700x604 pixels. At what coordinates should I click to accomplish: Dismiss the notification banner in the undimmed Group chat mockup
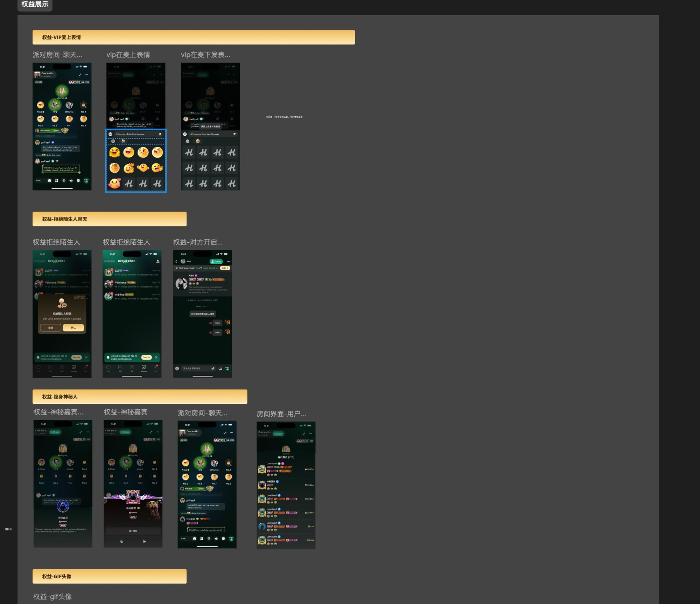tap(156, 357)
